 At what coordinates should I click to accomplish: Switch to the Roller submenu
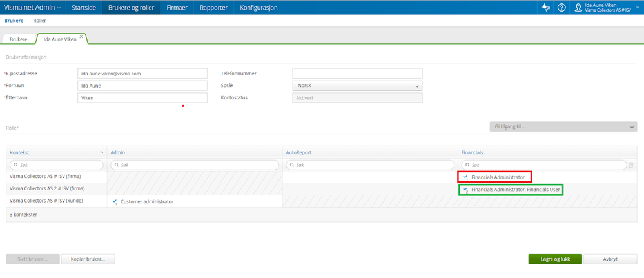pyautogui.click(x=39, y=21)
